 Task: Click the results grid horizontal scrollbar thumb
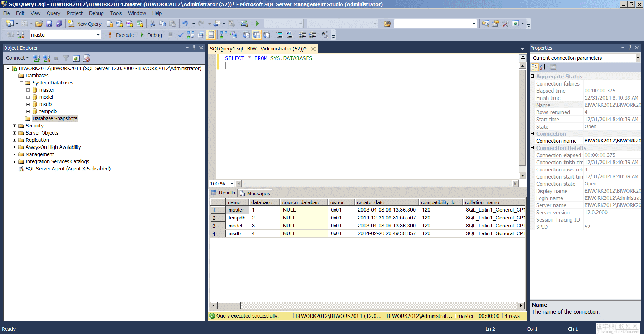click(229, 306)
